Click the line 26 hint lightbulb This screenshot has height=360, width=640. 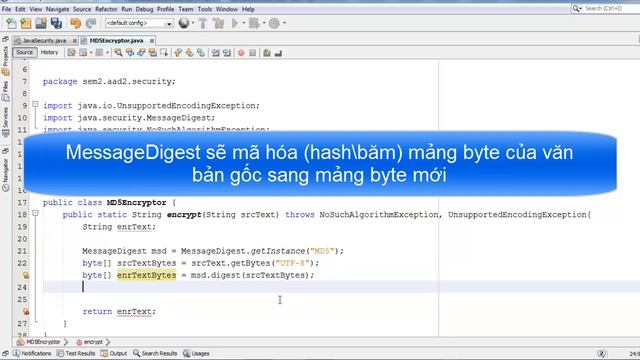[26, 311]
